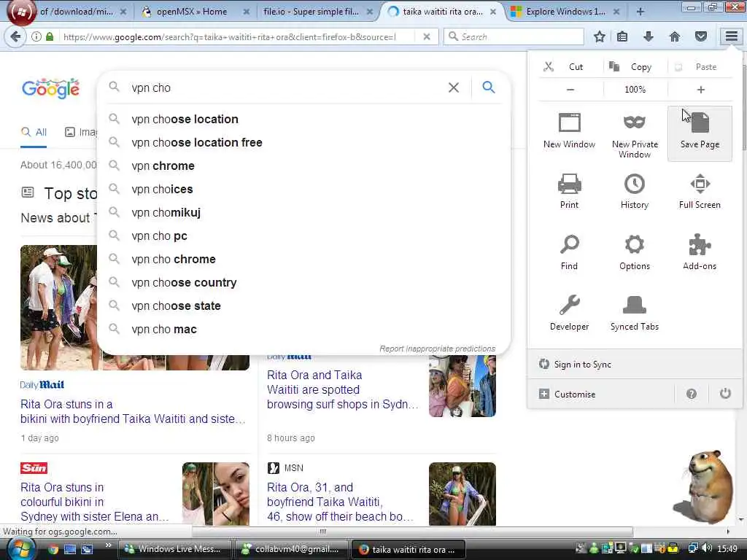Switch to the /download/mi... tab

click(76, 12)
